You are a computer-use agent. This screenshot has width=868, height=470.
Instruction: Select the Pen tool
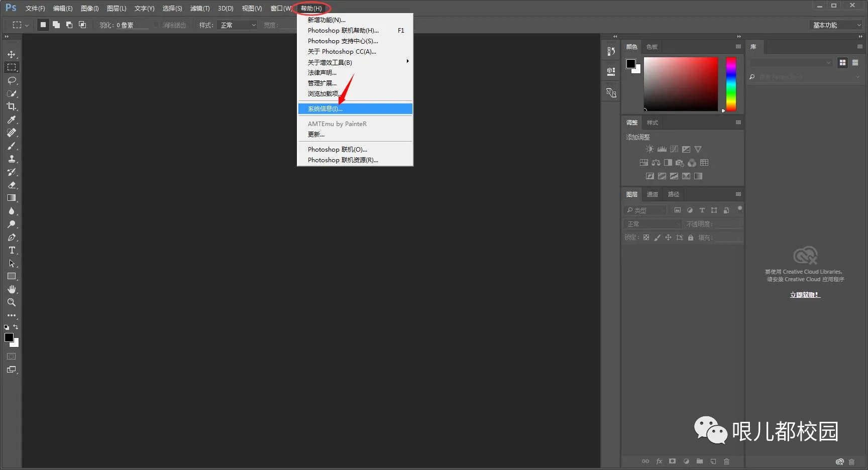click(12, 237)
